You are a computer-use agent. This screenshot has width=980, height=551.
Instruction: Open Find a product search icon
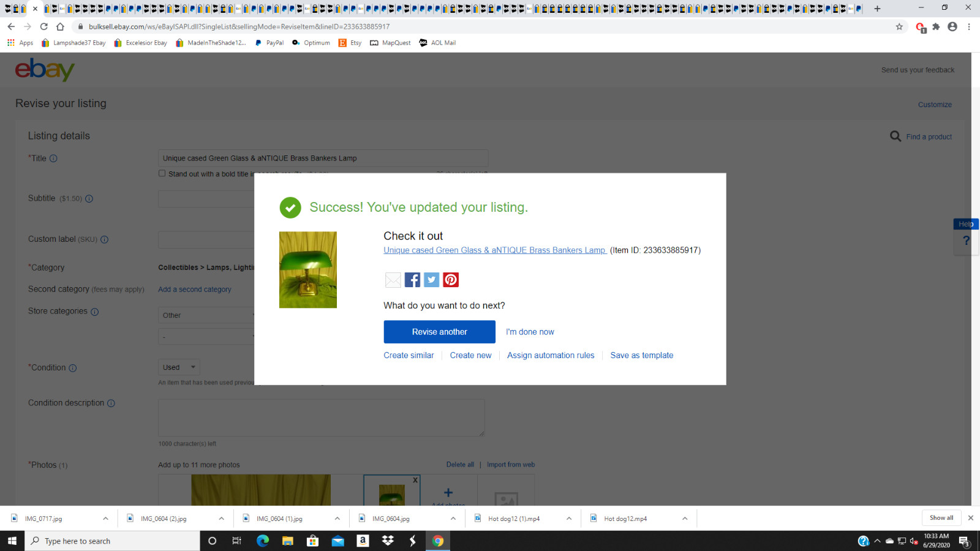[x=895, y=137]
